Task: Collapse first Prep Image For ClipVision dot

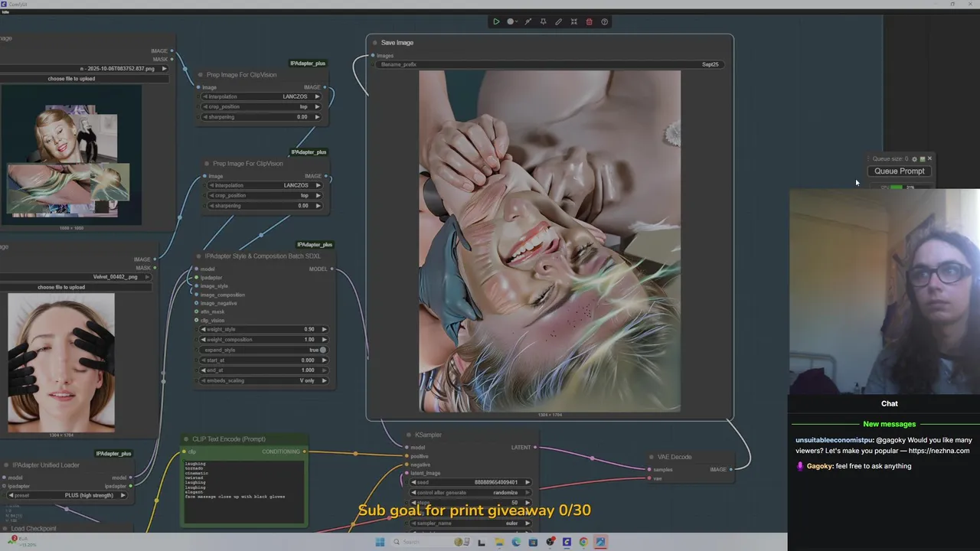Action: coord(201,75)
